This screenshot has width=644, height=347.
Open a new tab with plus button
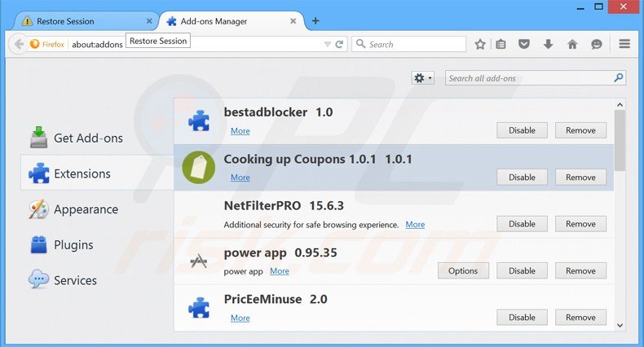315,21
